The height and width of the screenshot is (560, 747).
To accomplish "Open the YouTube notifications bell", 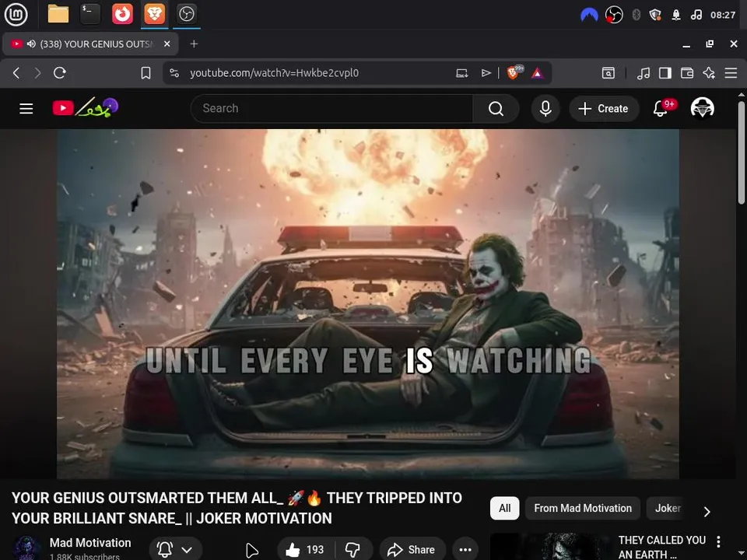I will (661, 109).
